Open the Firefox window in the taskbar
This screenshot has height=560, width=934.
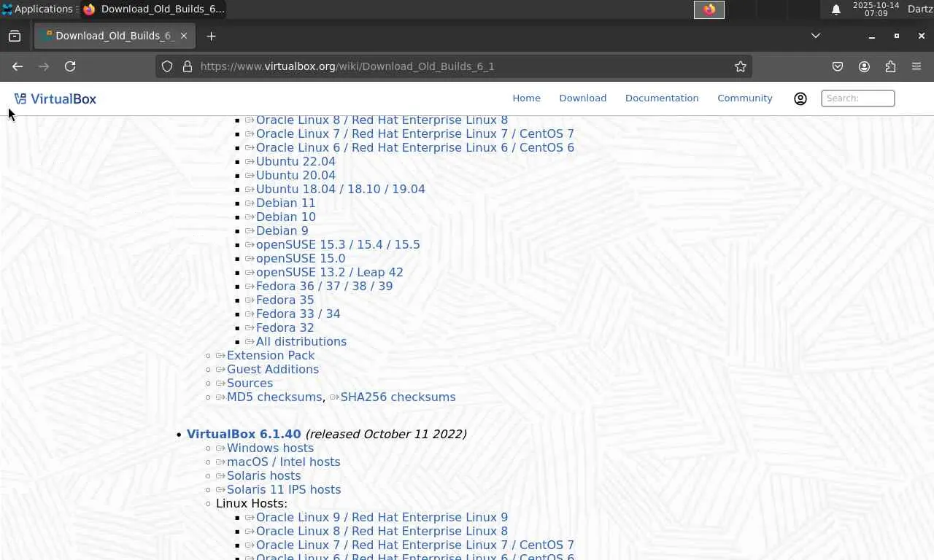point(153,9)
